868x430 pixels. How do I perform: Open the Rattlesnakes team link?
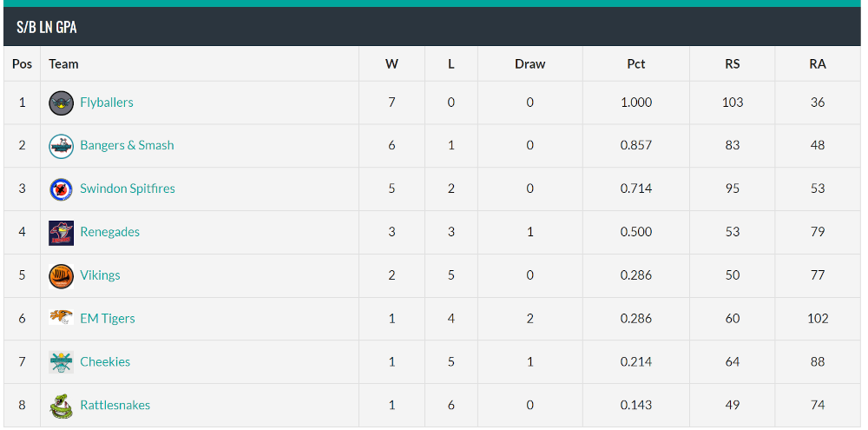coord(115,405)
